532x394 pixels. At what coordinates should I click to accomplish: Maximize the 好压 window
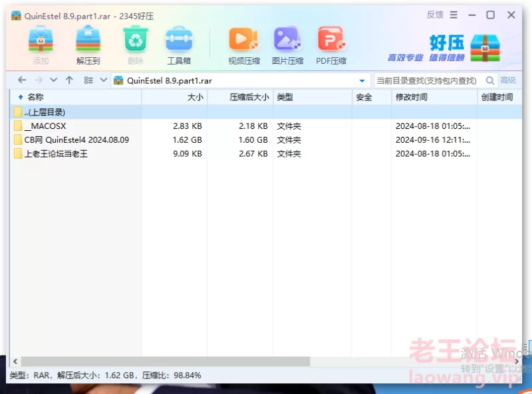tap(491, 15)
